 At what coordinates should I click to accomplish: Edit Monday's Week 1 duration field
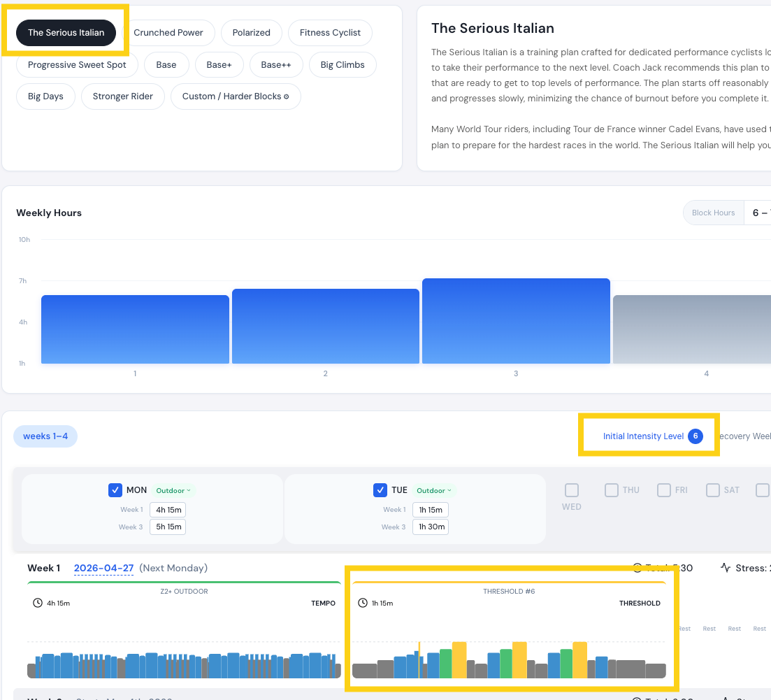tap(168, 510)
